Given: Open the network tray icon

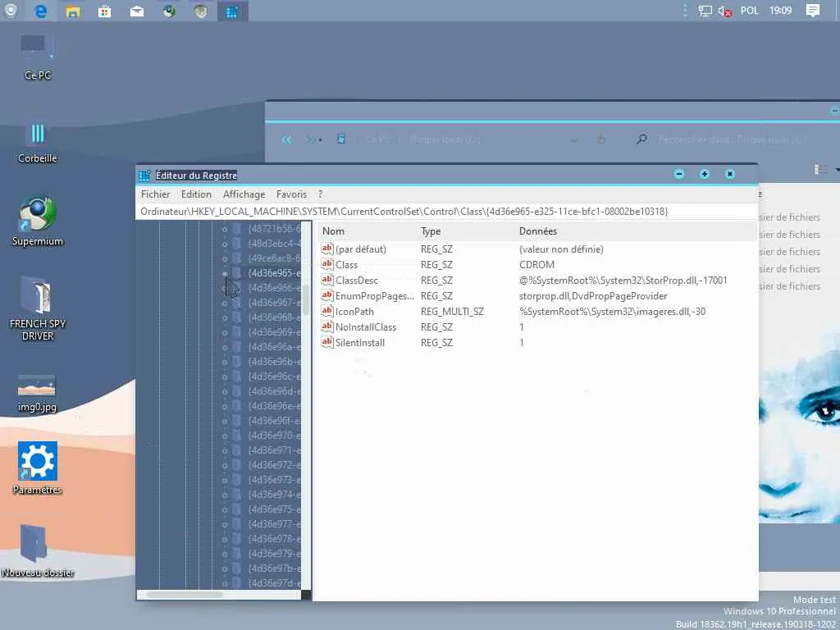Looking at the screenshot, I should tap(705, 11).
